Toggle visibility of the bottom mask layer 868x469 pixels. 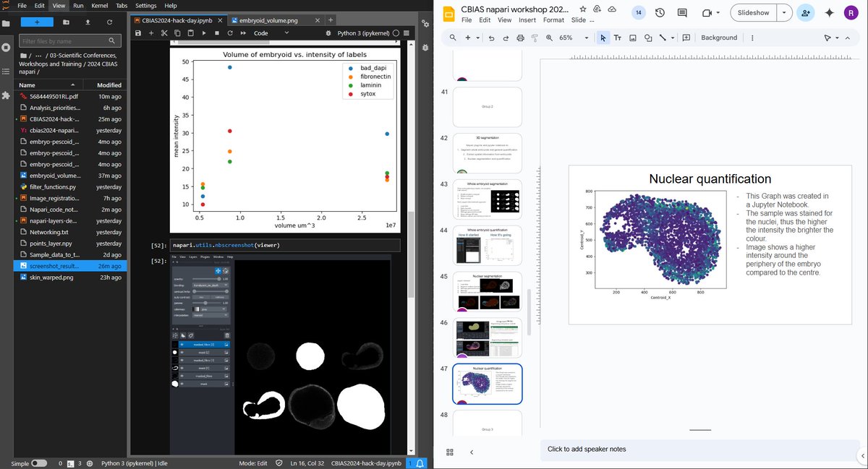pos(182,384)
